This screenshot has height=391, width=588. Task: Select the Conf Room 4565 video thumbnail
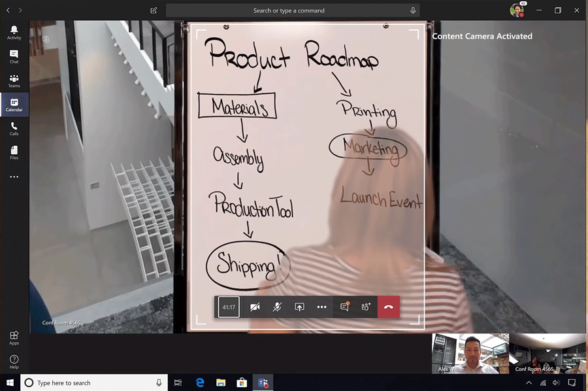547,354
